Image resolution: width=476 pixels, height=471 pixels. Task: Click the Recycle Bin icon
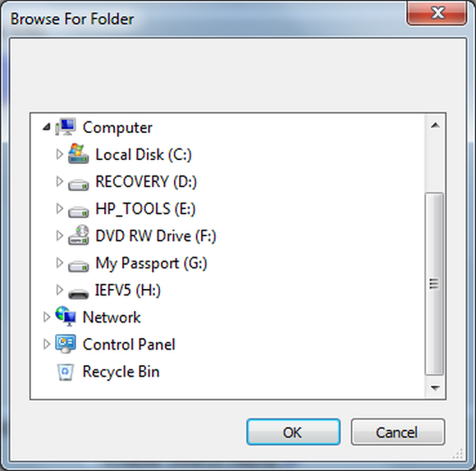pos(66,372)
